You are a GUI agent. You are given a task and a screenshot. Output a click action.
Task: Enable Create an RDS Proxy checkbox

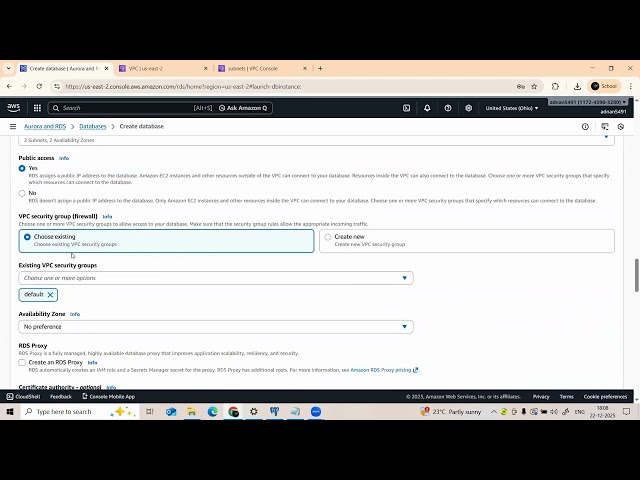point(22,362)
